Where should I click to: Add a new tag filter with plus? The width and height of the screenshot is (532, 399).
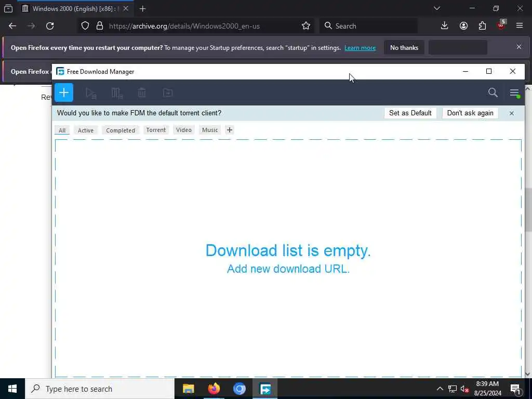[x=230, y=130]
